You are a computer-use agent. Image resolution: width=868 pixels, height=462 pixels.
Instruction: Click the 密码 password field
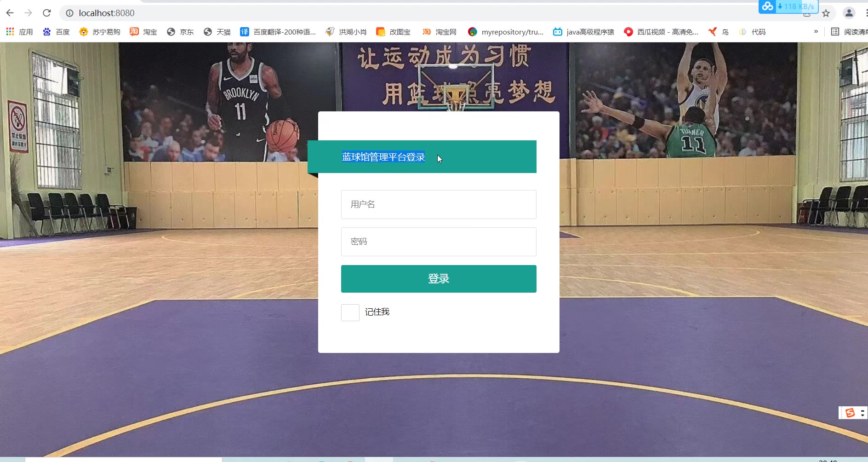pyautogui.click(x=439, y=242)
